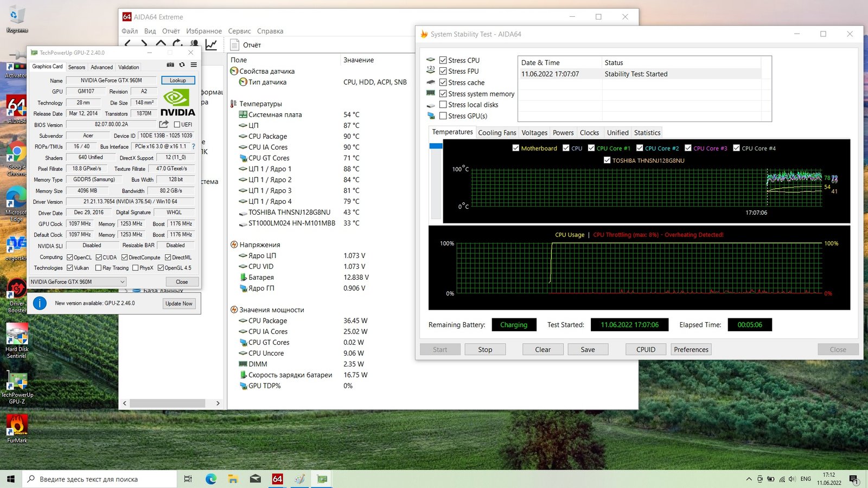Switch to the Cooling Fans tab
The height and width of the screenshot is (488, 868).
coord(497,133)
